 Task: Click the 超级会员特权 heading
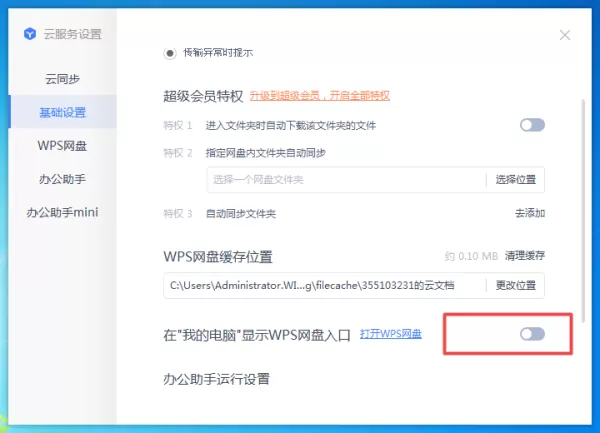(203, 96)
